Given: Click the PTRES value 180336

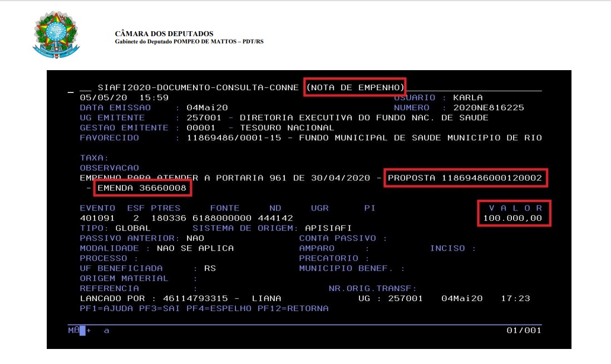Looking at the screenshot, I should 169,218.
